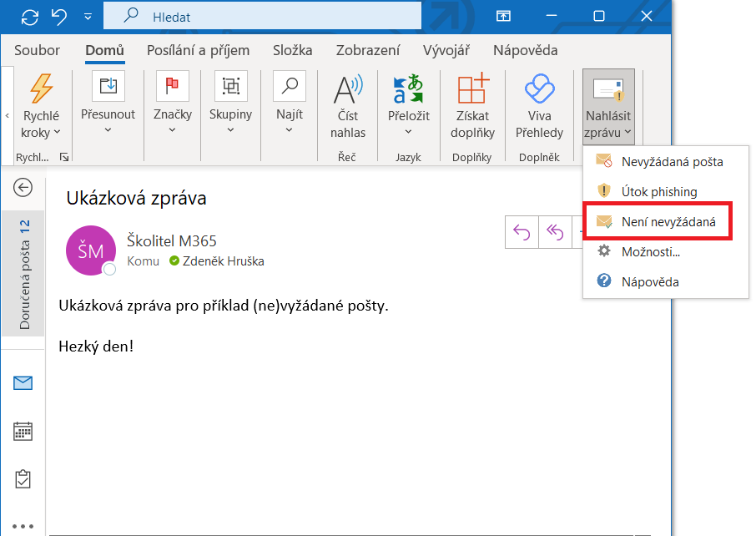This screenshot has height=536, width=756.
Task: Expand the Rychlé kroky dialog launcher
Action: pyautogui.click(x=64, y=157)
